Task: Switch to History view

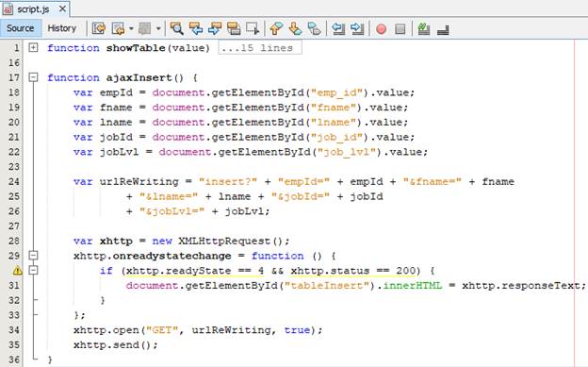Action: [62, 28]
